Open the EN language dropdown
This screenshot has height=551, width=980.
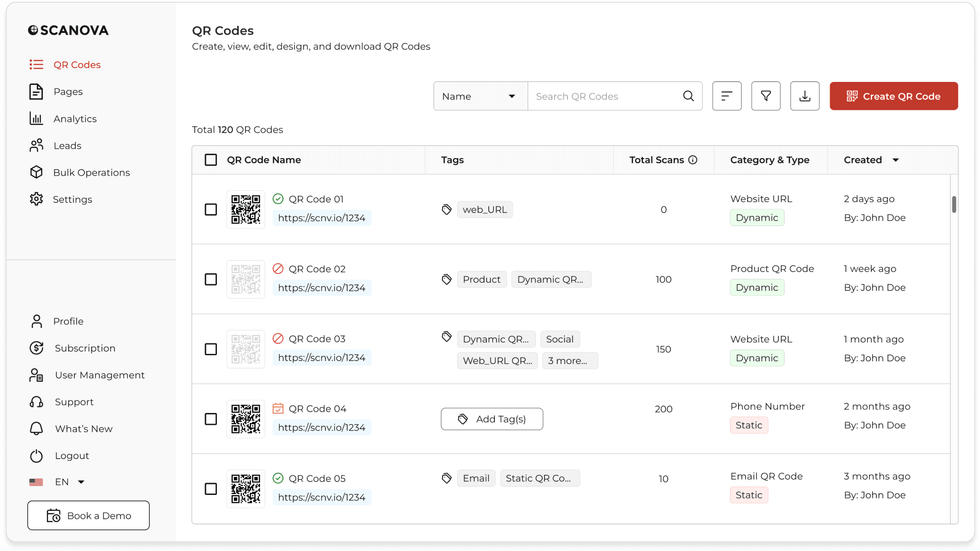(69, 481)
